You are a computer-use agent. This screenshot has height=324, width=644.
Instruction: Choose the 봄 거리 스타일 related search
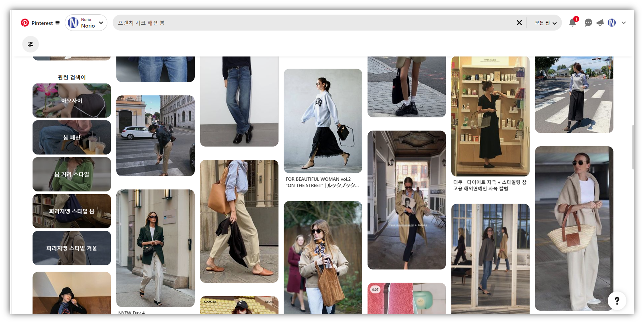pos(72,174)
